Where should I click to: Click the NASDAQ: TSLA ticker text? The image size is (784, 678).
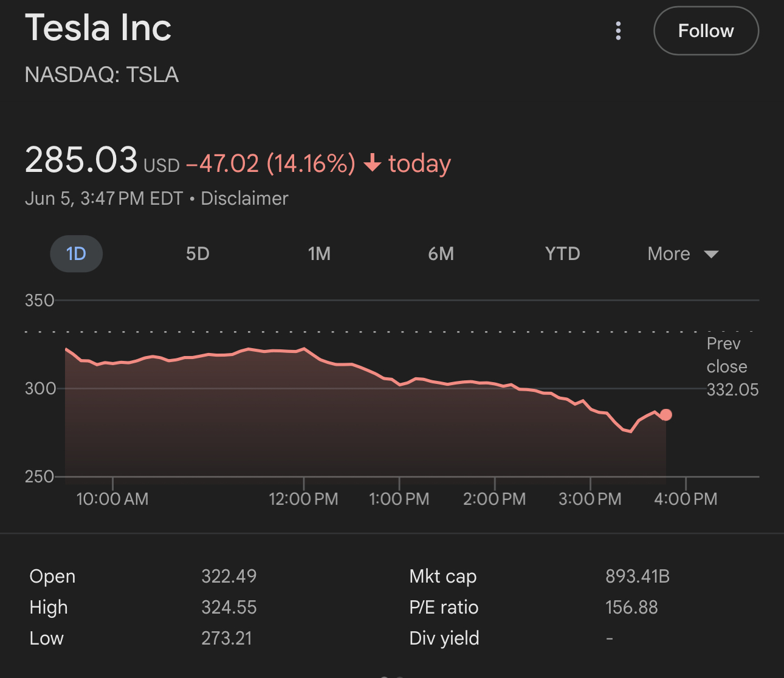pyautogui.click(x=101, y=75)
